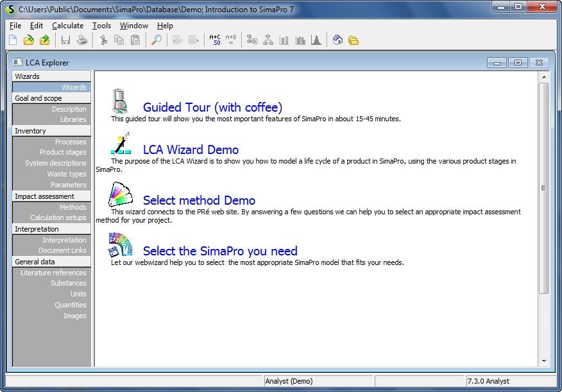The width and height of the screenshot is (562, 392).
Task: Click the search magnifier toolbar icon
Action: pos(156,40)
